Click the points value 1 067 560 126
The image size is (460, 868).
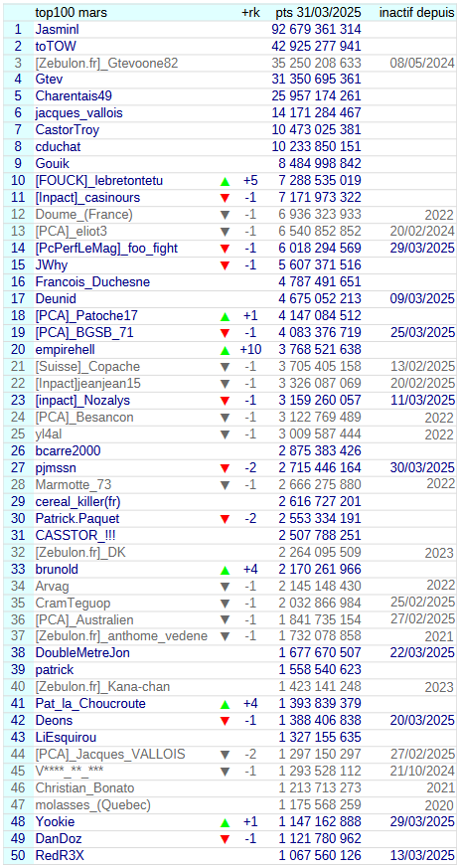[320, 856]
